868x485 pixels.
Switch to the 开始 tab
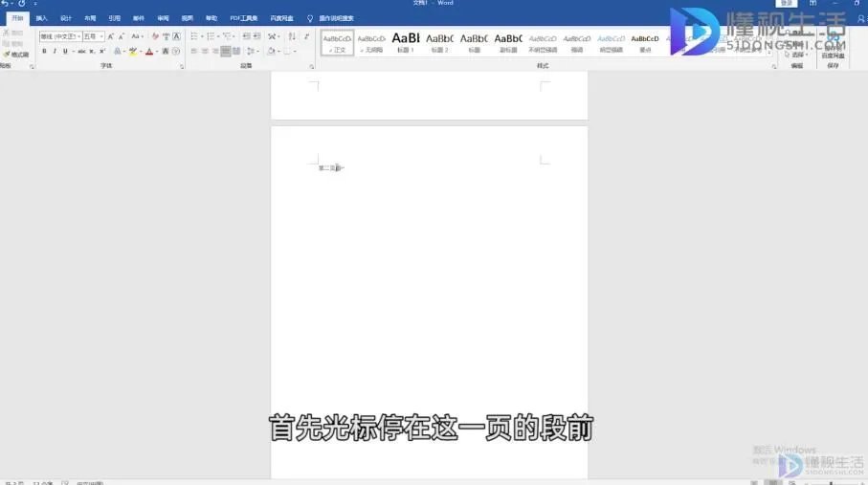pos(18,18)
